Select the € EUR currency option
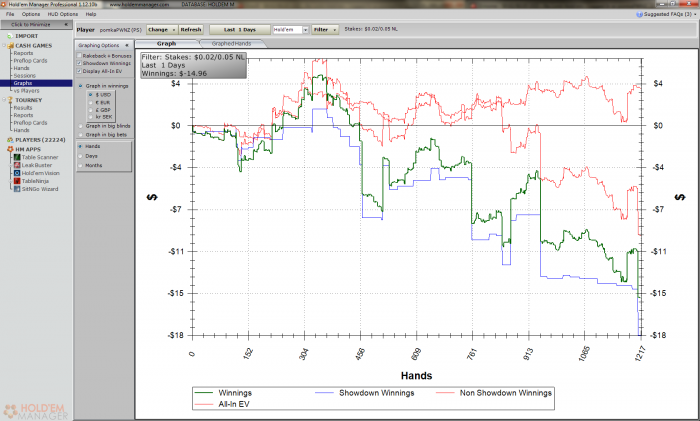This screenshot has height=421, width=700. (90, 102)
